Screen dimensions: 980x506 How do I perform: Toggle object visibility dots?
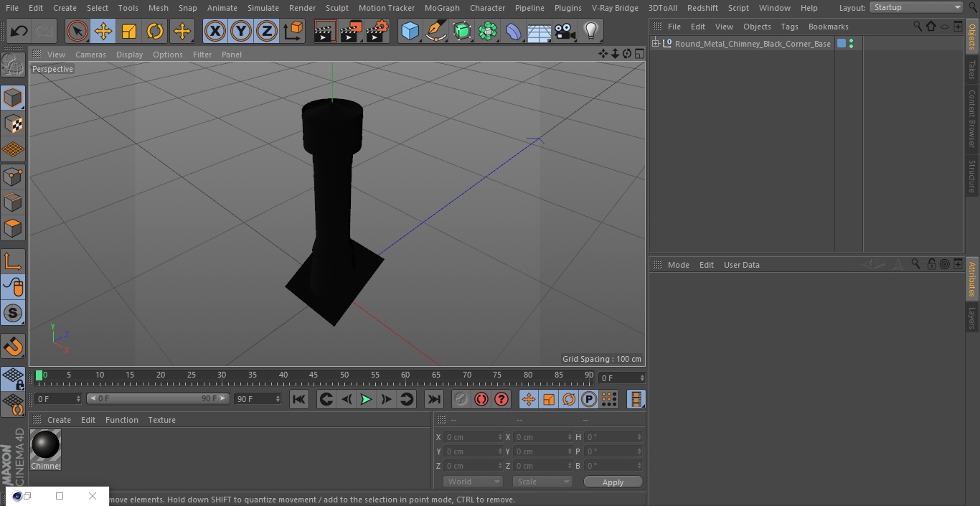tap(852, 44)
